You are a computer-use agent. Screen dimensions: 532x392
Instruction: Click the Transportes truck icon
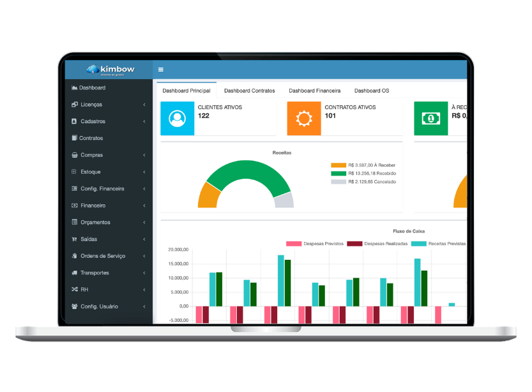pos(74,273)
